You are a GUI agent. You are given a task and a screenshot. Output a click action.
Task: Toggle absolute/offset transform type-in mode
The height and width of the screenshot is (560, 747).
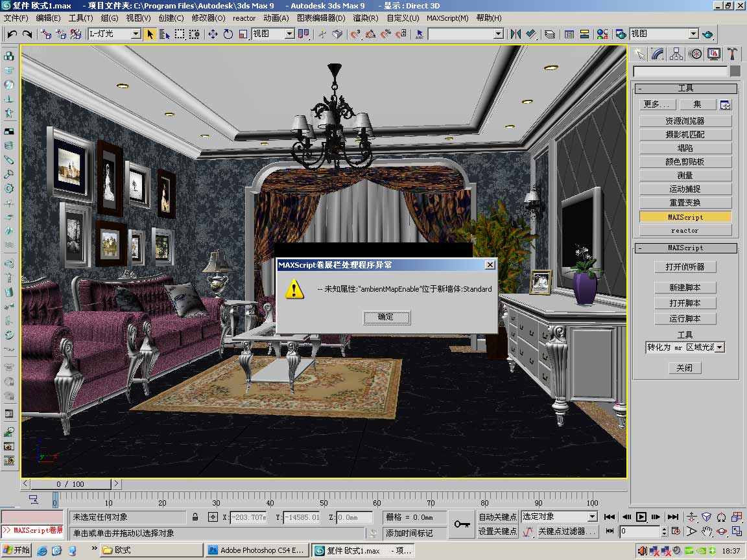coord(213,517)
